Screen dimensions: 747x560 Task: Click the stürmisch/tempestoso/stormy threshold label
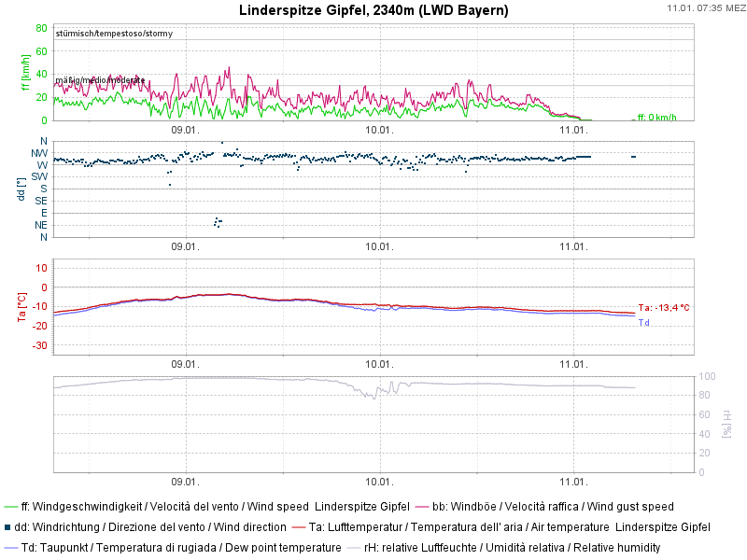pos(114,34)
